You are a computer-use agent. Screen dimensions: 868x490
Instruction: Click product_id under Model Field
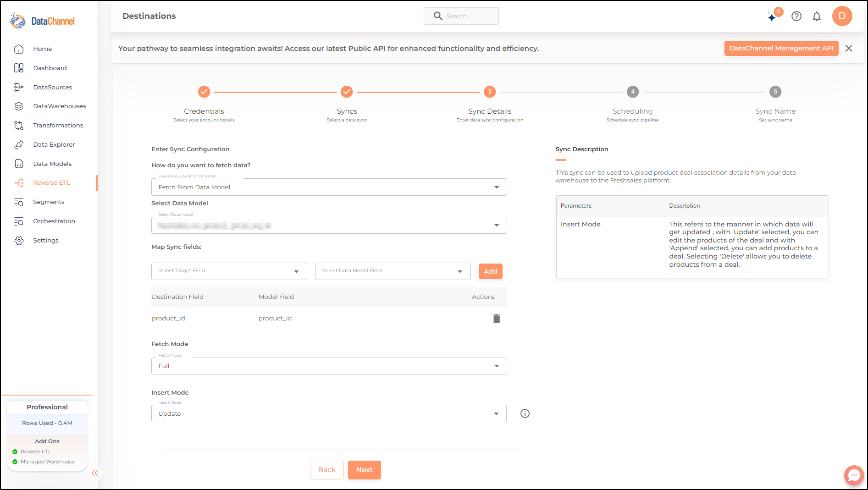(x=275, y=319)
